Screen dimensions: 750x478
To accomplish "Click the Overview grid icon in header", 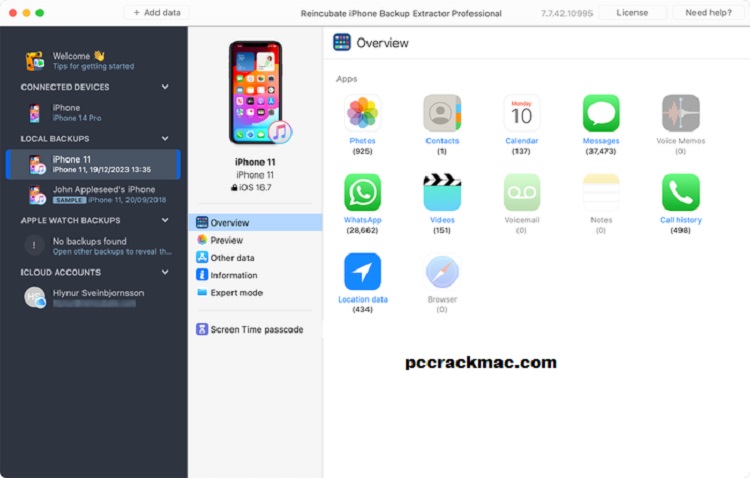I will click(x=342, y=43).
